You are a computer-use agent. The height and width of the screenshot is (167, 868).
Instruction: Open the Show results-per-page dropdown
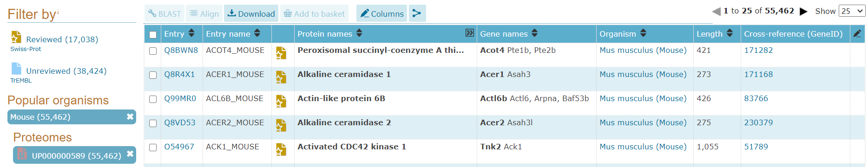point(852,11)
